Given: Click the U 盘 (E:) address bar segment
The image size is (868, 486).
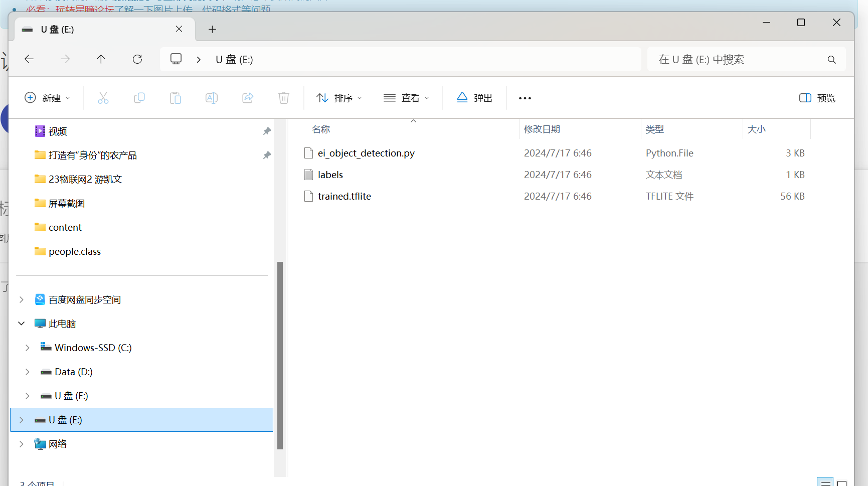Looking at the screenshot, I should [x=234, y=60].
